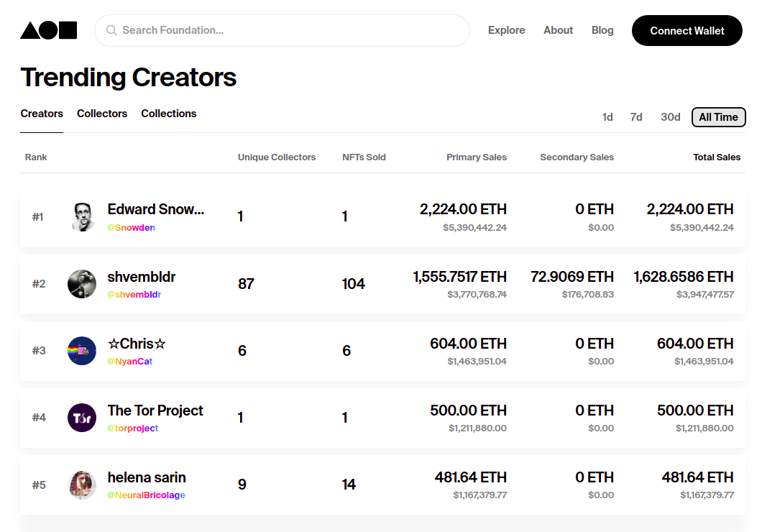Click the 72.9069 ETH secondary sales
This screenshot has width=762, height=532.
572,277
